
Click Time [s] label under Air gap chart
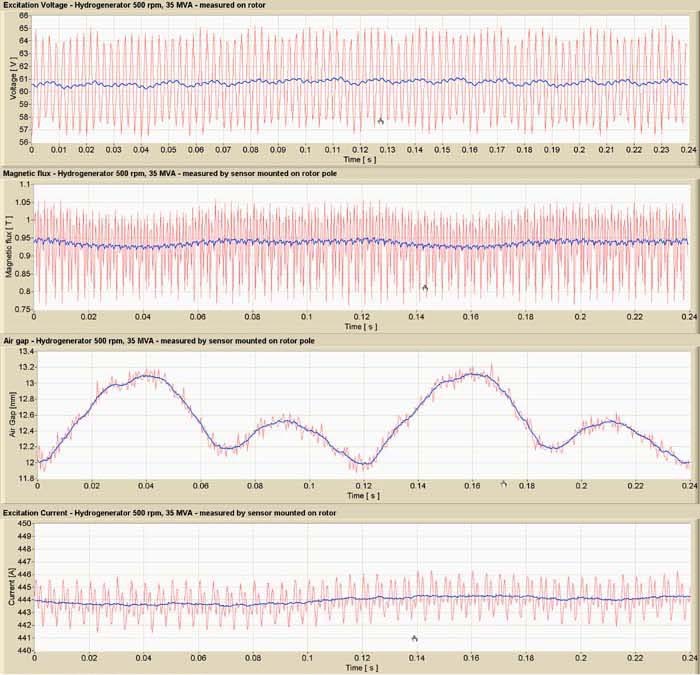point(360,495)
